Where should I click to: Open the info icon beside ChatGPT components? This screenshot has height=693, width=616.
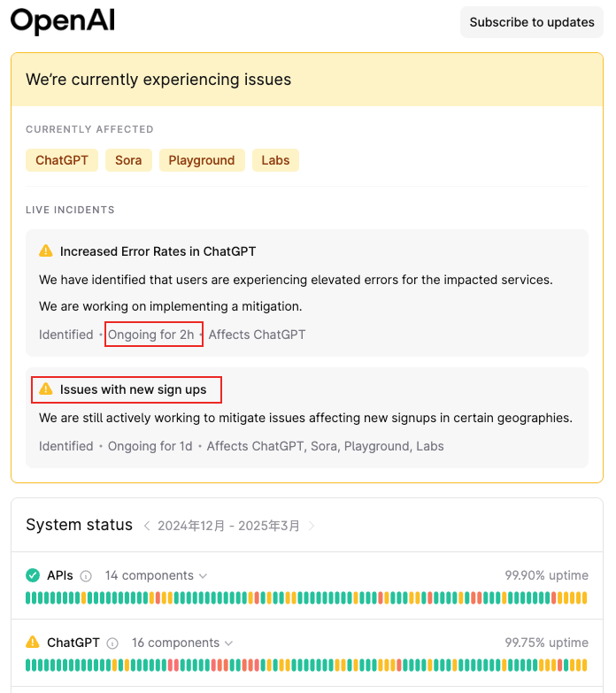point(112,643)
